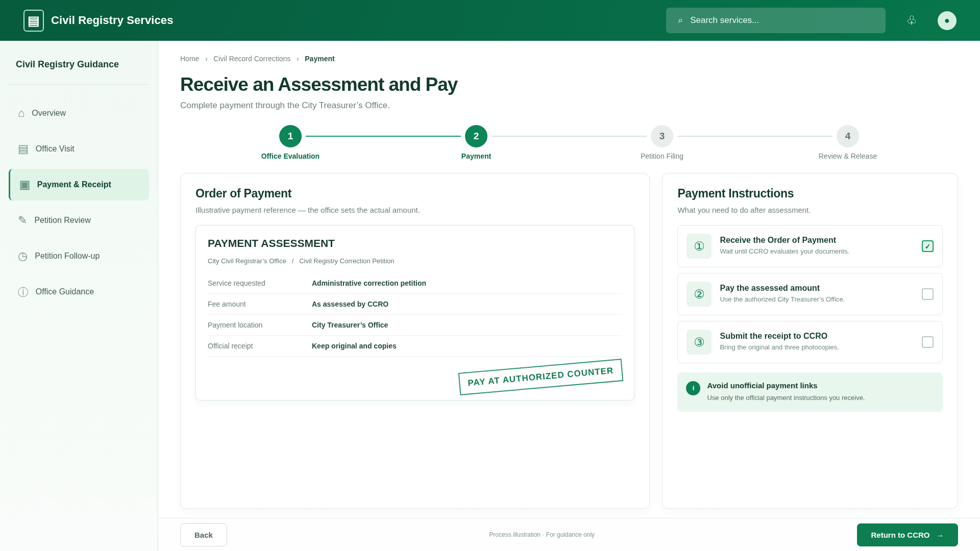Image resolution: width=980 pixels, height=551 pixels.
Task: Click the step three icon for Submit the receipt
Action: 699,342
